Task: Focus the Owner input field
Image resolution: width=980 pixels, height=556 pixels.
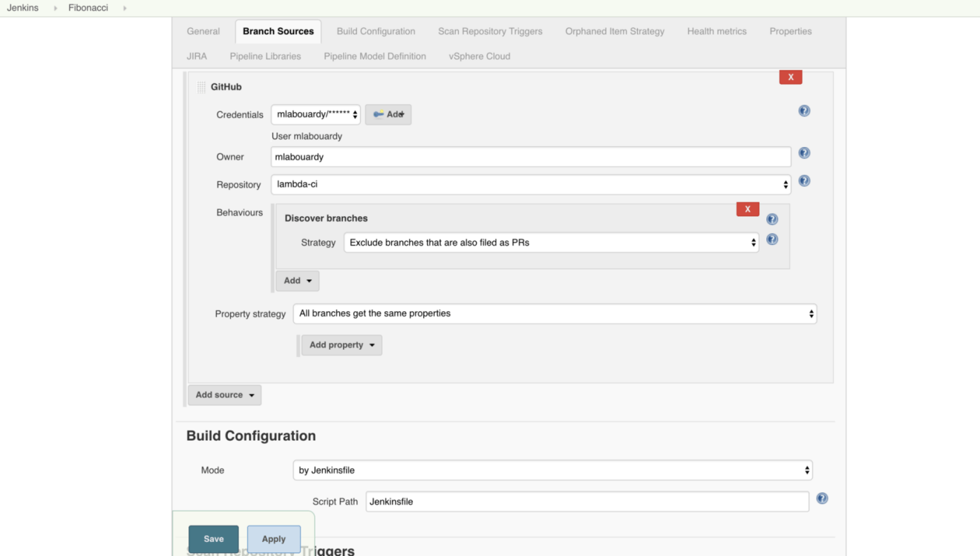Action: point(531,157)
